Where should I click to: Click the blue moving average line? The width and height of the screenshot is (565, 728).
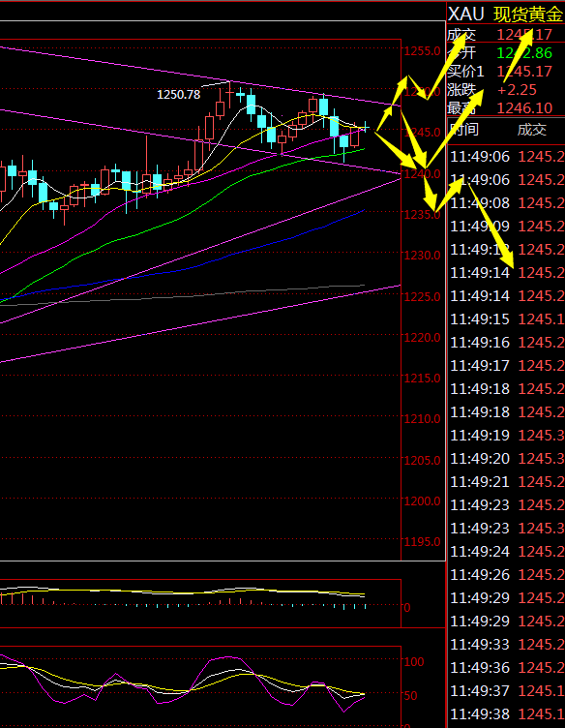(186, 269)
